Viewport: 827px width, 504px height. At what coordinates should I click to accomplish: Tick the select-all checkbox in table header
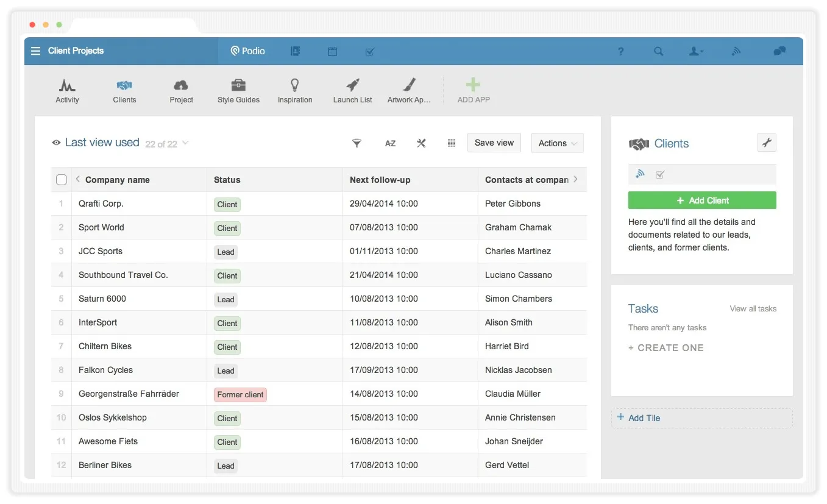(61, 180)
